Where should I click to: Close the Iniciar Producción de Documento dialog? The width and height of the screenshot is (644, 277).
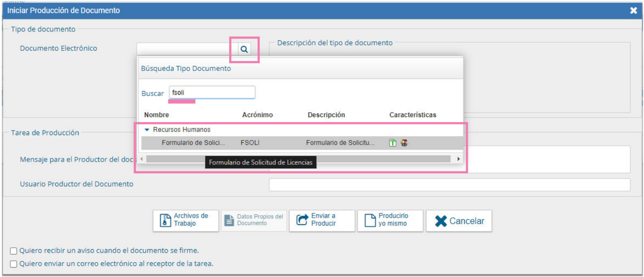[x=633, y=10]
